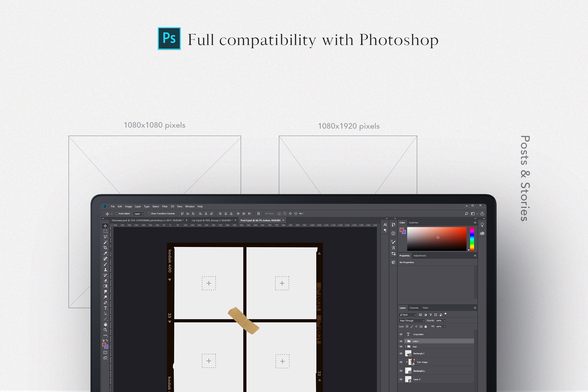588x392 pixels.
Task: Open the Pass Through blend mode dropdown
Action: pyautogui.click(x=412, y=321)
